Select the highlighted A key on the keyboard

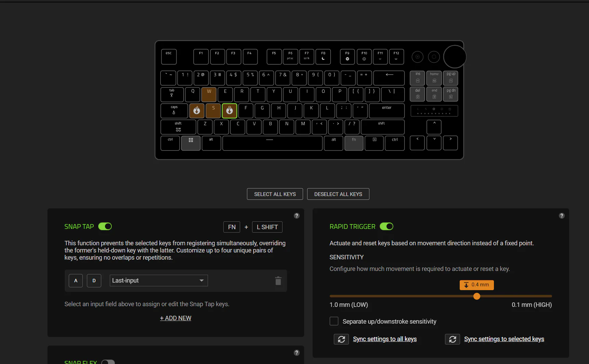click(x=197, y=111)
